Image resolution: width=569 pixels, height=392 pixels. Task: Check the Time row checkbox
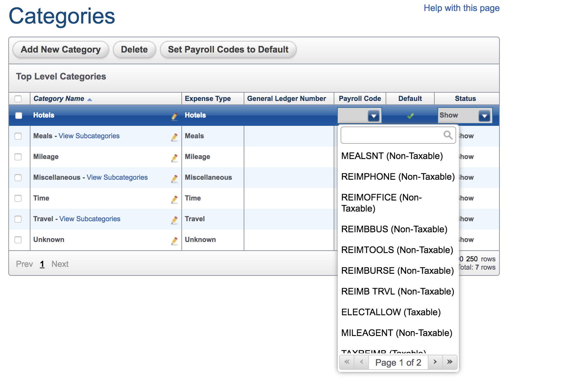click(x=18, y=198)
